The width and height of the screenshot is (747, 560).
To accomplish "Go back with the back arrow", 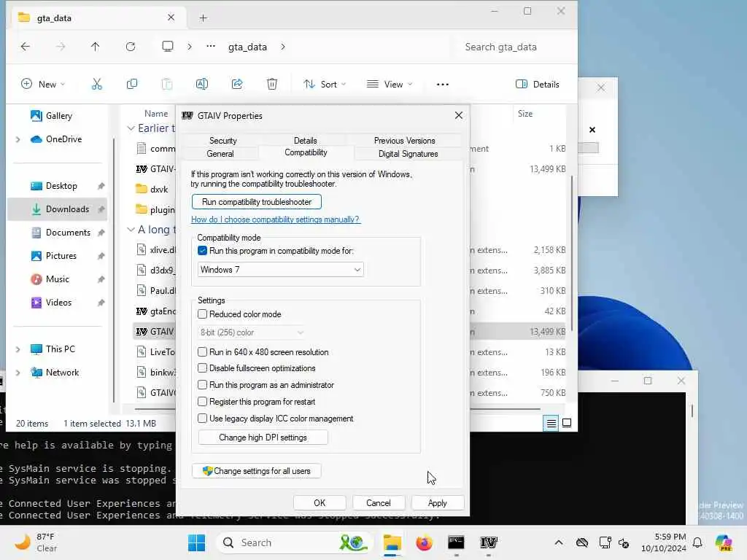I will pos(26,47).
